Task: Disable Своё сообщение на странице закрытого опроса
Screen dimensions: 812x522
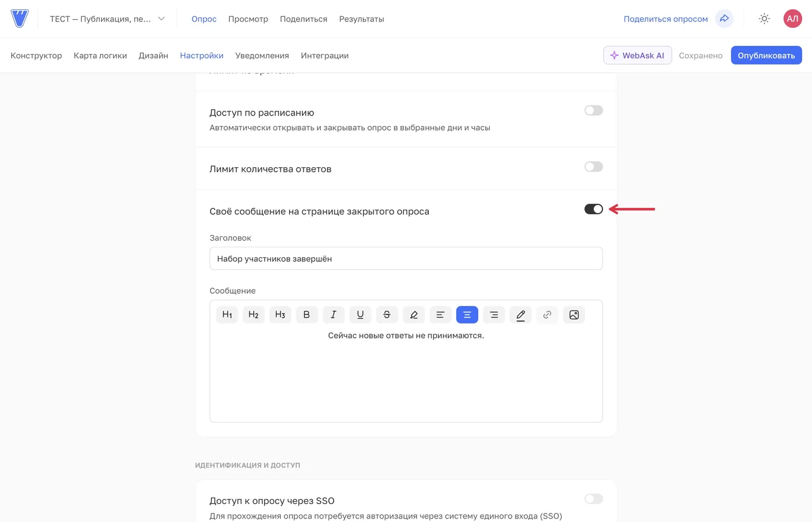Action: [594, 209]
